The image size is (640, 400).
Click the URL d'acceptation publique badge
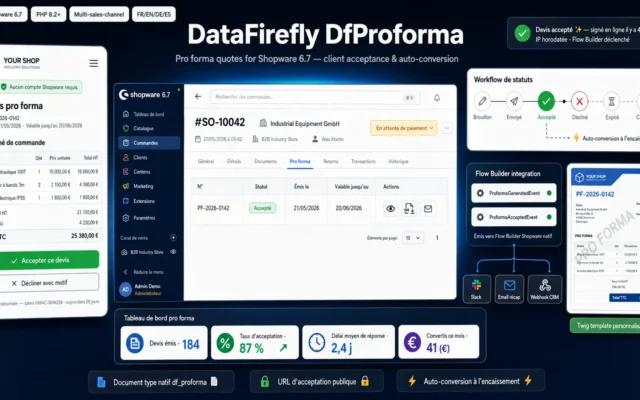[x=316, y=382]
